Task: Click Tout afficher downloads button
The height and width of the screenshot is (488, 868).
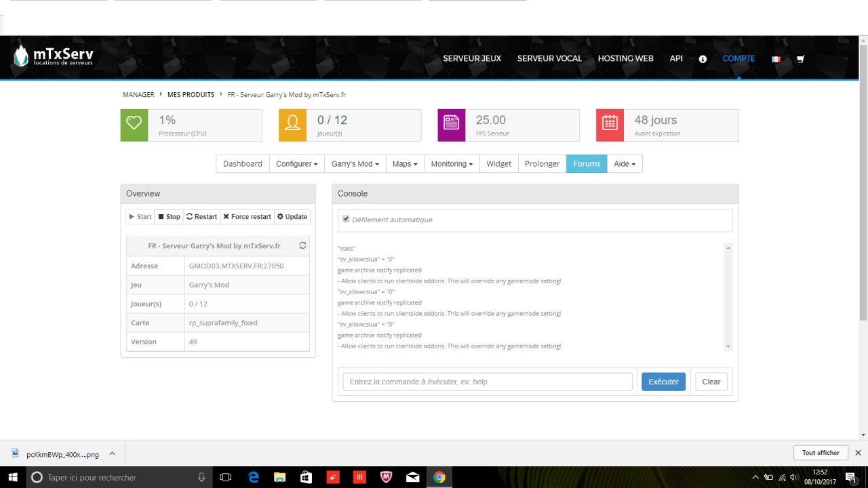Action: pyautogui.click(x=821, y=453)
